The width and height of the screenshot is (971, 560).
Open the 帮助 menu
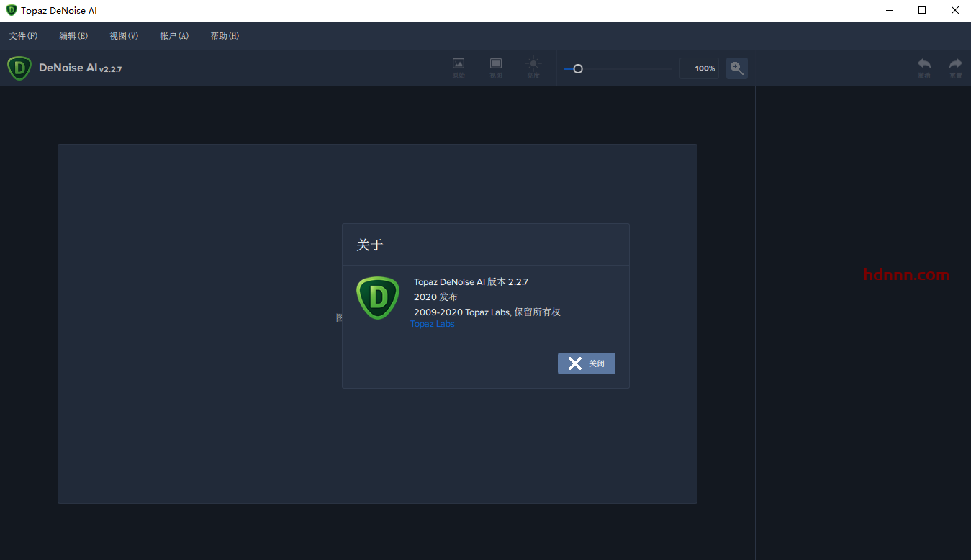[225, 36]
